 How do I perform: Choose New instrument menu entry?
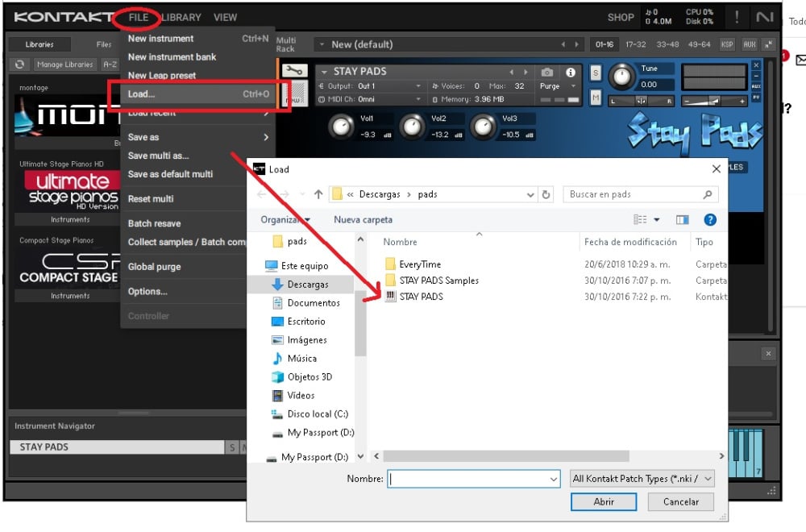point(198,39)
